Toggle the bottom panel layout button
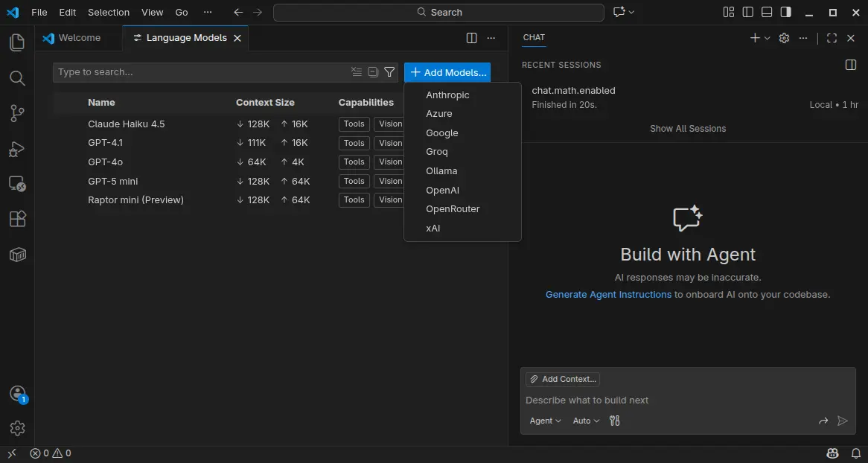This screenshot has height=463, width=868. [767, 12]
